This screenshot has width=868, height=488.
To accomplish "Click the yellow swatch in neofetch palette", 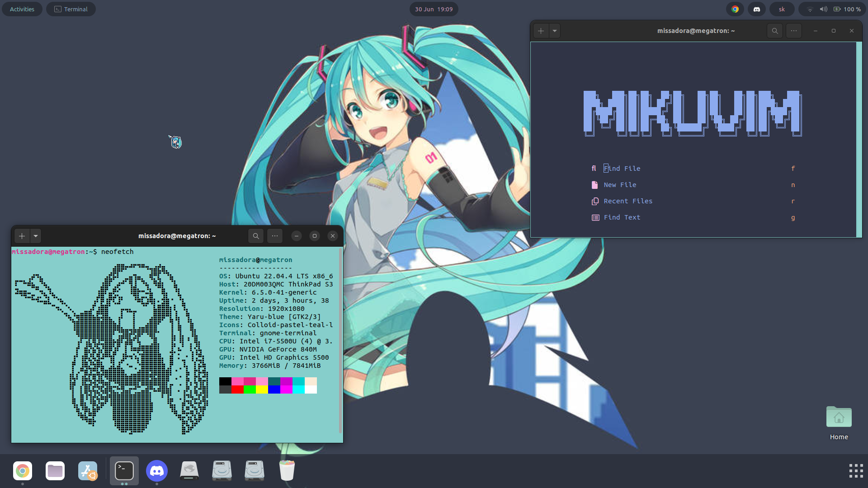I will click(262, 389).
